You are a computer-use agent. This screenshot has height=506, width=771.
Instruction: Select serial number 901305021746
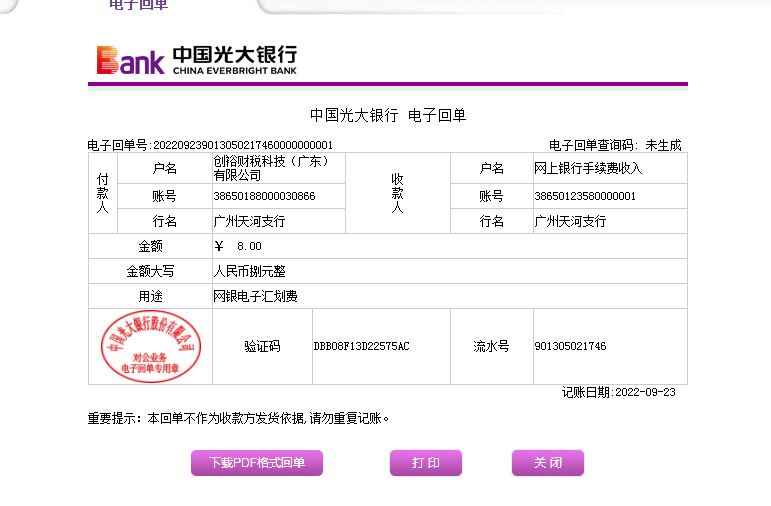[x=570, y=347]
